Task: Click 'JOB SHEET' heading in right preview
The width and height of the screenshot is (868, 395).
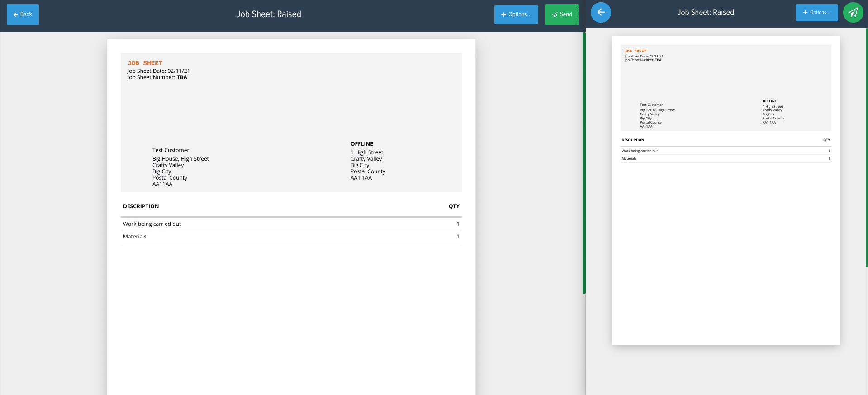Action: [636, 51]
